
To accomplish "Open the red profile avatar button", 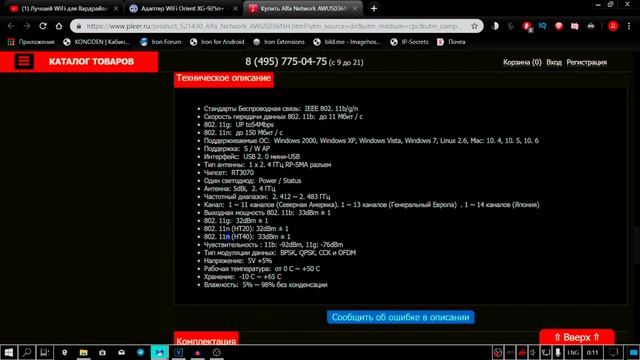I will 613,26.
